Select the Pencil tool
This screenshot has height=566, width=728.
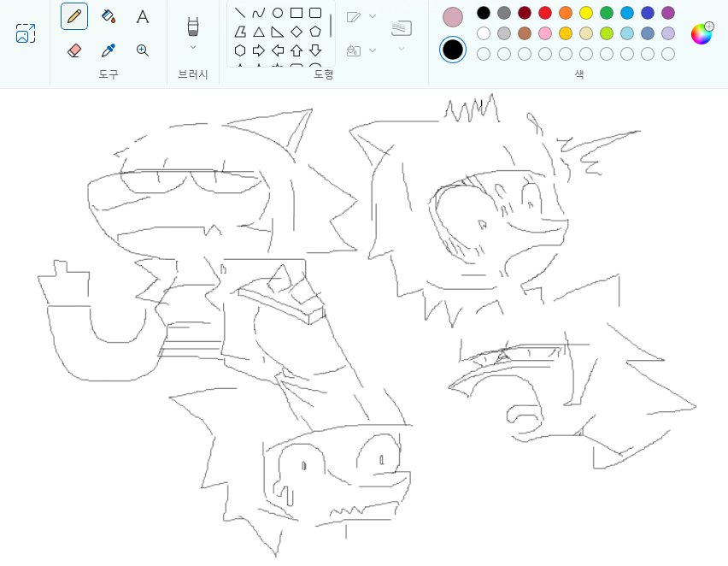coord(74,17)
